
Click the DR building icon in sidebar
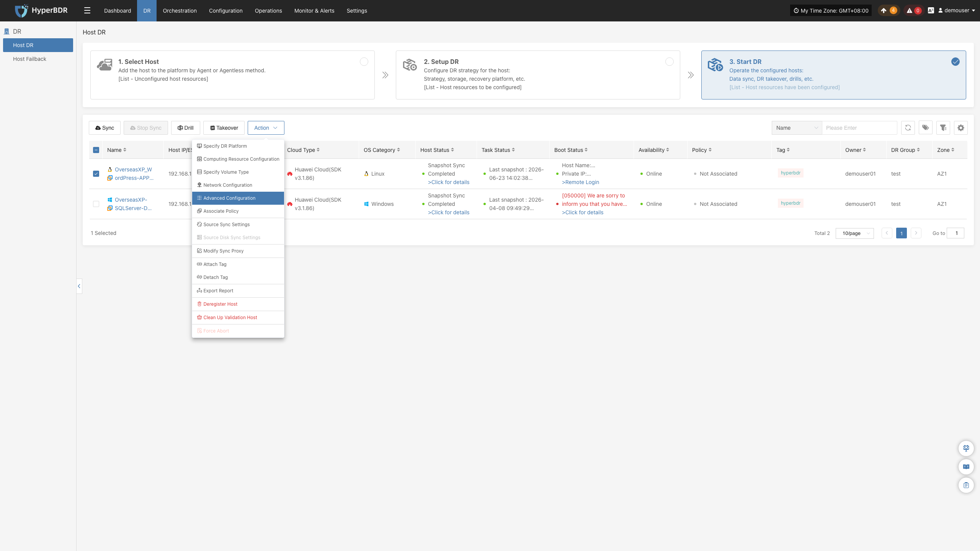click(x=7, y=31)
